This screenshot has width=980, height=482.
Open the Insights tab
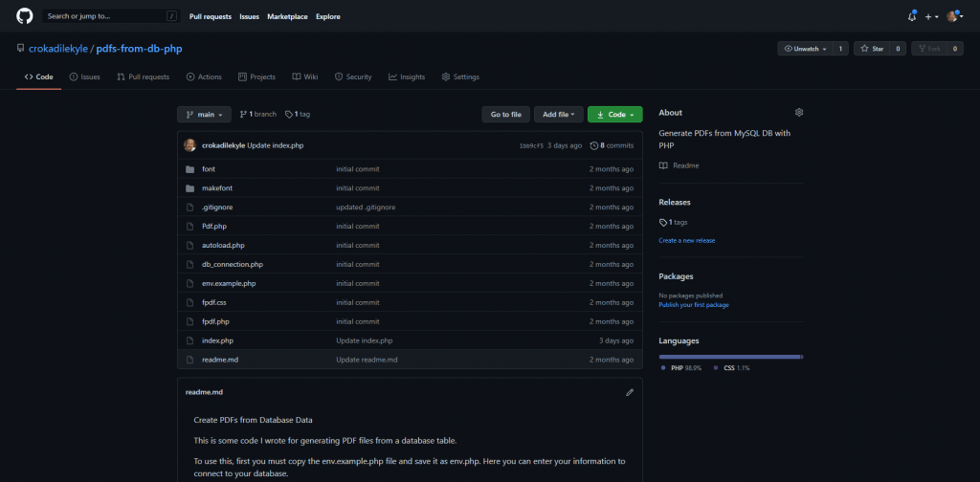coord(407,77)
